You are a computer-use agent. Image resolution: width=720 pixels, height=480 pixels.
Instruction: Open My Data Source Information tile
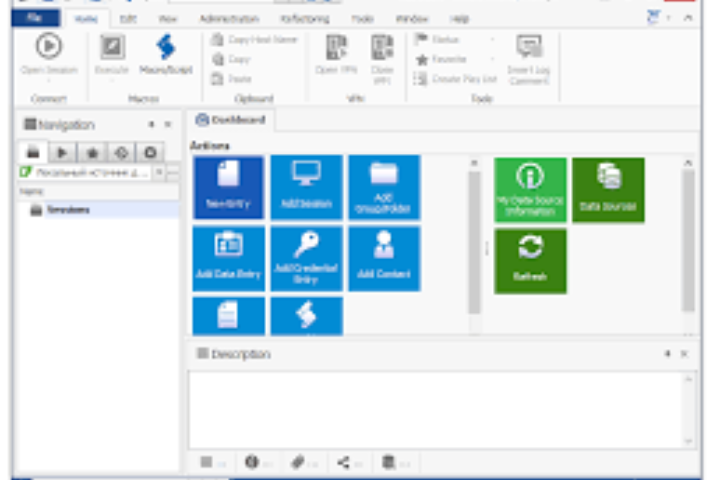(x=530, y=190)
